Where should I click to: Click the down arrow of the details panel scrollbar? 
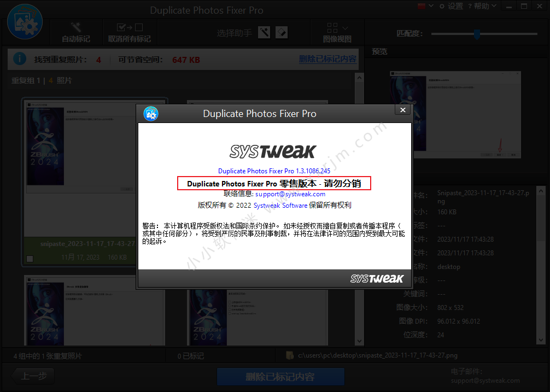(x=541, y=340)
